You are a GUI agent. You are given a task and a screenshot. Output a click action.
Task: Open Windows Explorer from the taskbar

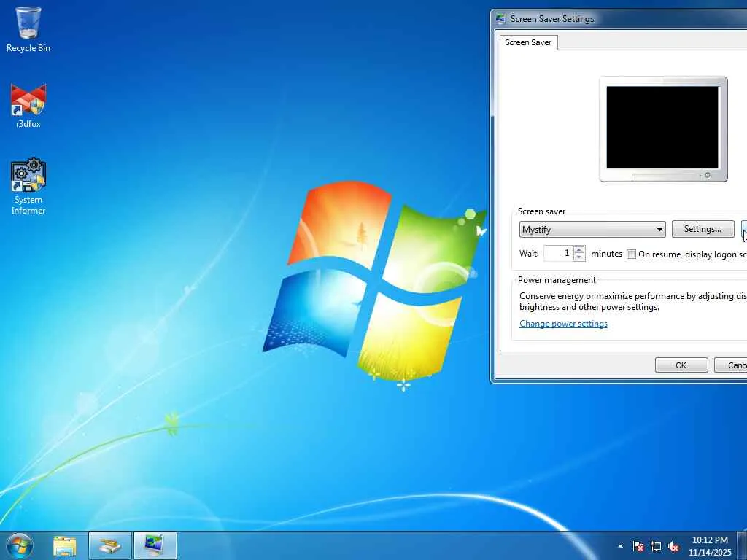65,545
